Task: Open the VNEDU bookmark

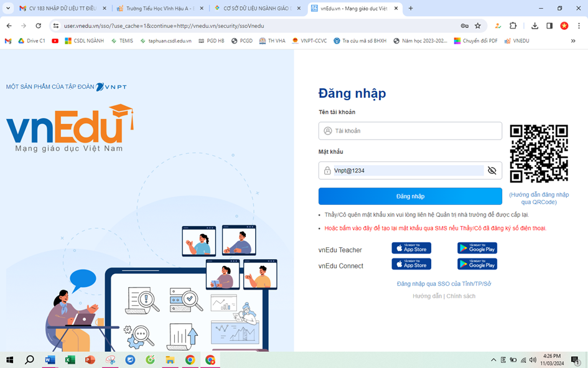Action: pos(516,41)
